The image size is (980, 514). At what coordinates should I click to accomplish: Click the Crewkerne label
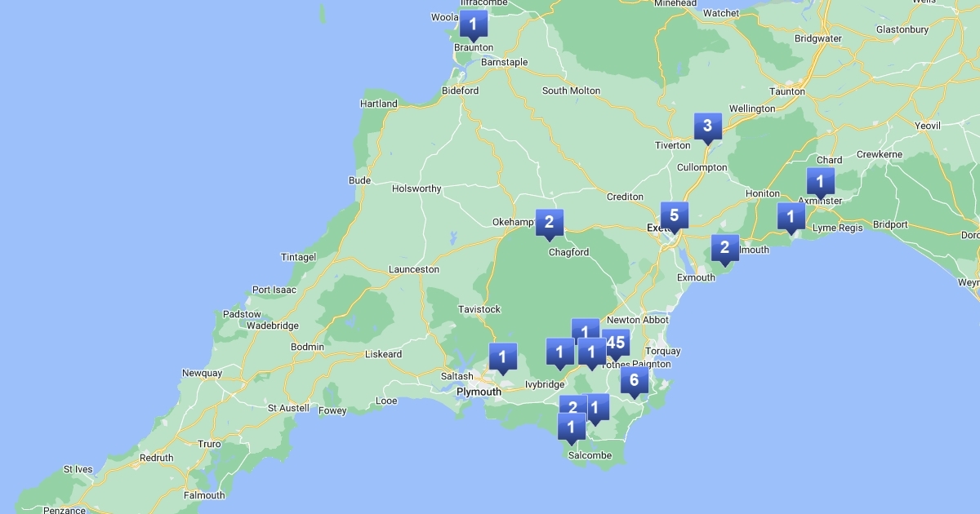coord(880,154)
